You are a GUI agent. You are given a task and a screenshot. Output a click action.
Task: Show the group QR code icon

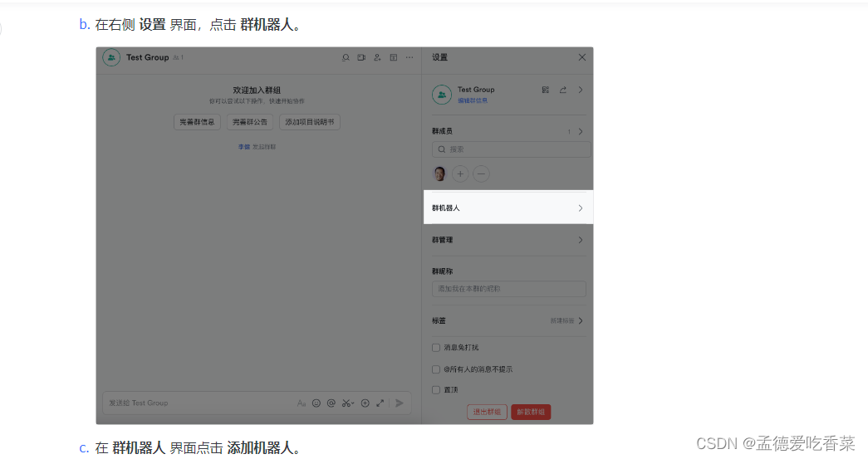click(x=546, y=90)
